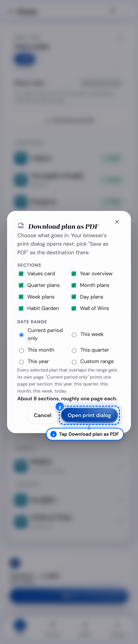Uncheck the Wall of Wins checkbox
138x644 pixels.
click(x=74, y=308)
